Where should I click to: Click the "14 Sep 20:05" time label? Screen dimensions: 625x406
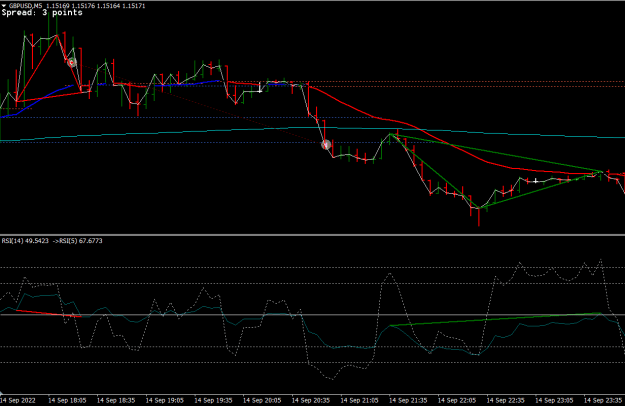[262, 400]
